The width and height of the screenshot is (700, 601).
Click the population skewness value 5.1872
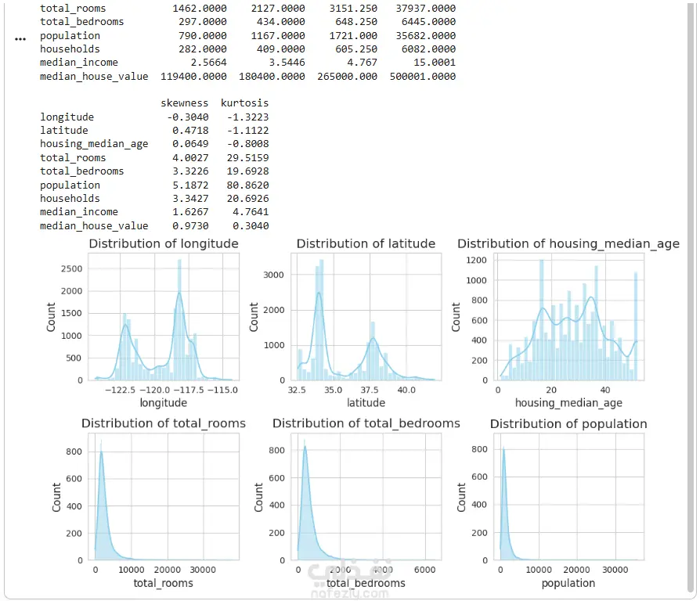click(x=190, y=185)
